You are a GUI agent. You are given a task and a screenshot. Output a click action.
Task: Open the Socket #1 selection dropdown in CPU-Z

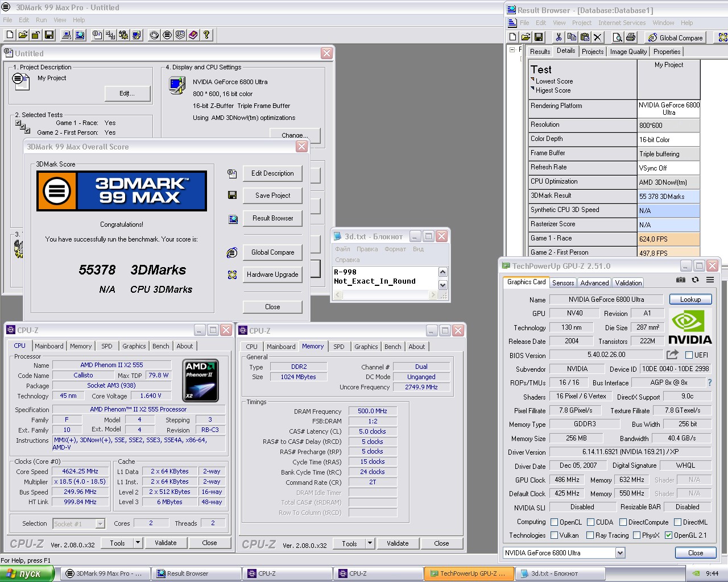[100, 524]
